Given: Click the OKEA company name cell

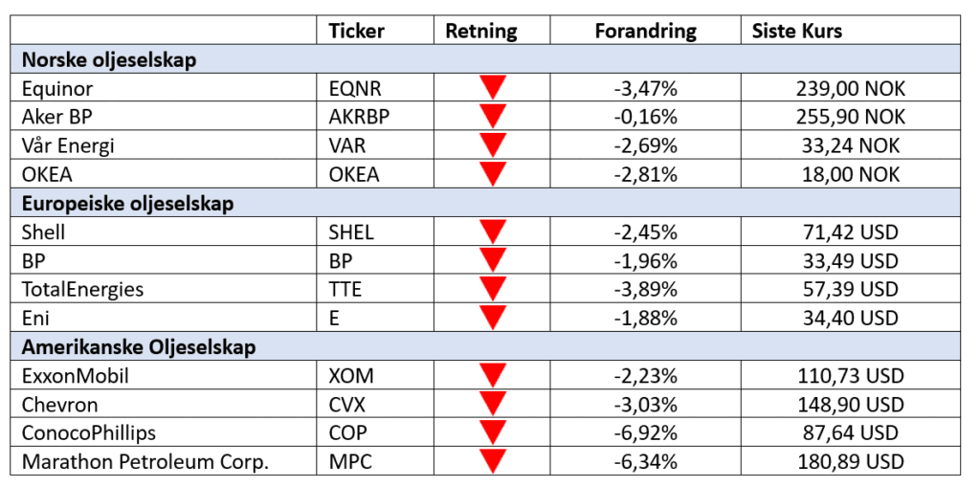Looking at the screenshot, I should pos(47,175).
